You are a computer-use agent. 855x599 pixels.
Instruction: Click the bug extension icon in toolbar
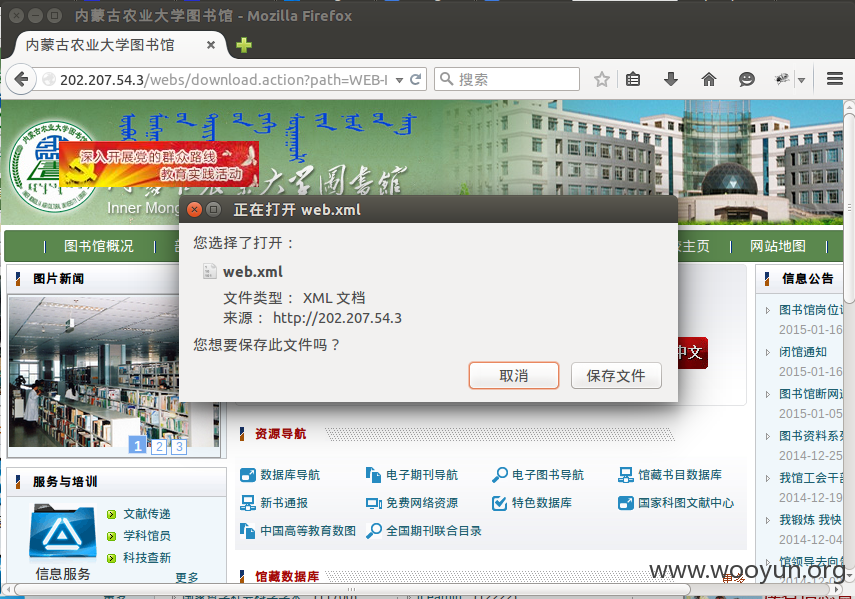tap(782, 80)
